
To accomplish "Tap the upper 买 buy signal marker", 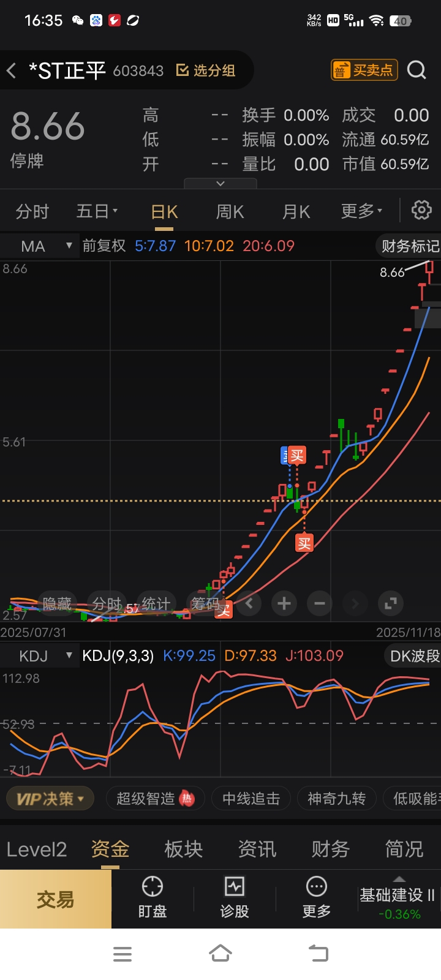I will 297,455.
